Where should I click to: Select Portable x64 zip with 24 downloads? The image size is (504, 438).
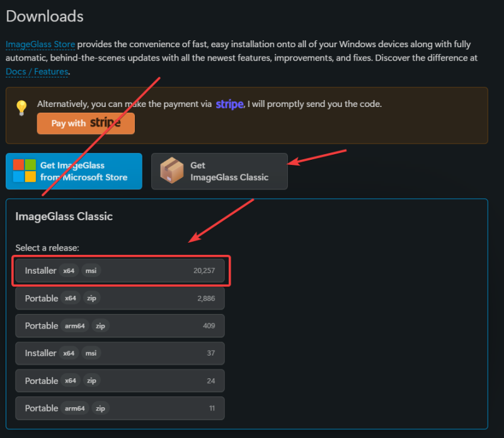pos(120,381)
